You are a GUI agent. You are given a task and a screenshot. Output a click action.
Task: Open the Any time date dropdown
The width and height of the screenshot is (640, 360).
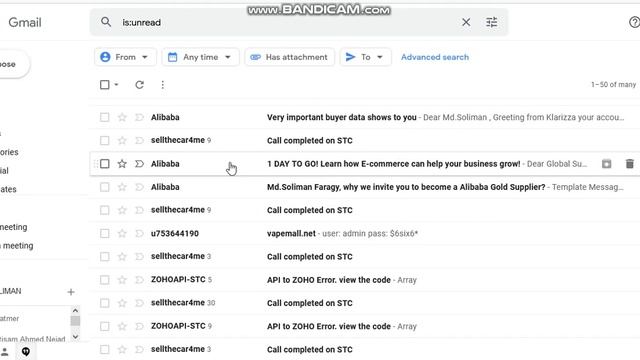point(200,57)
